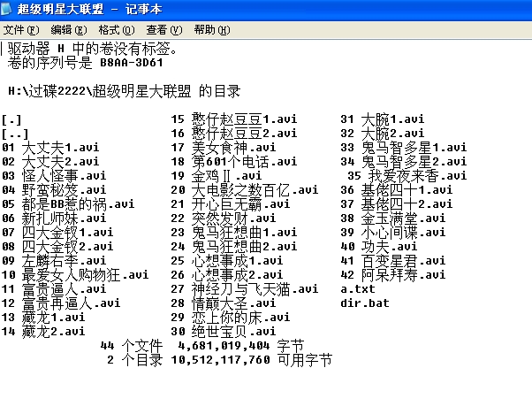Click file name 38 金玉满堂.avi
The width and height of the screenshot is (532, 414).
point(393,218)
